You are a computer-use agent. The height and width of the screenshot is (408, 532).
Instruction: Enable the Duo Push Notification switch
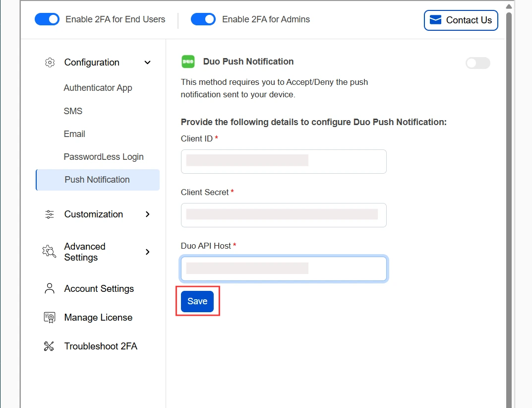click(x=478, y=63)
